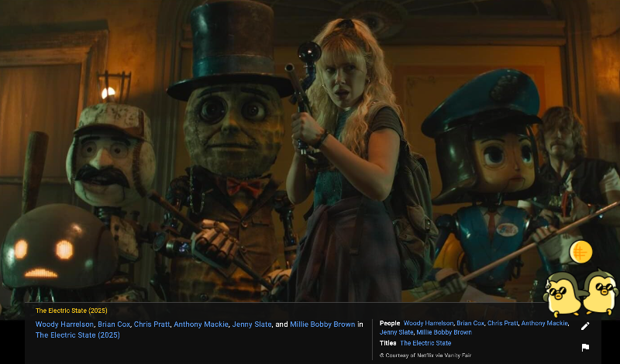Open the yellow "The Electric State (2025)" heading link

coord(71,311)
